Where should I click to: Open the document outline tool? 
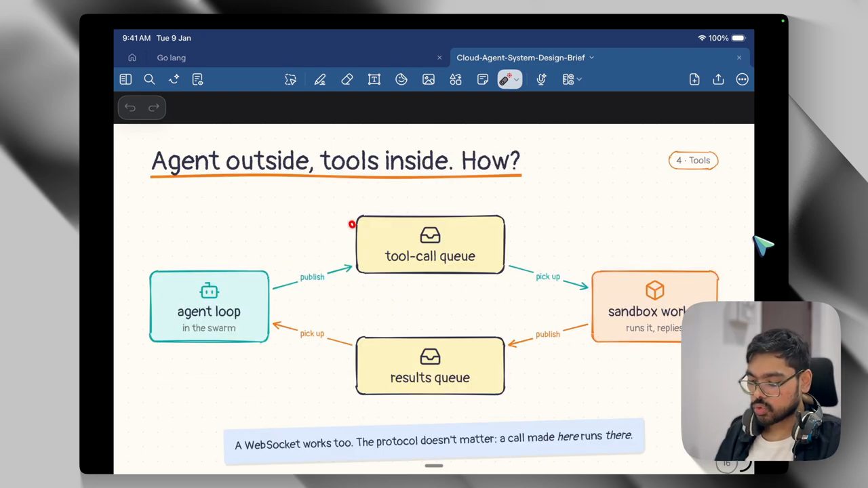197,79
